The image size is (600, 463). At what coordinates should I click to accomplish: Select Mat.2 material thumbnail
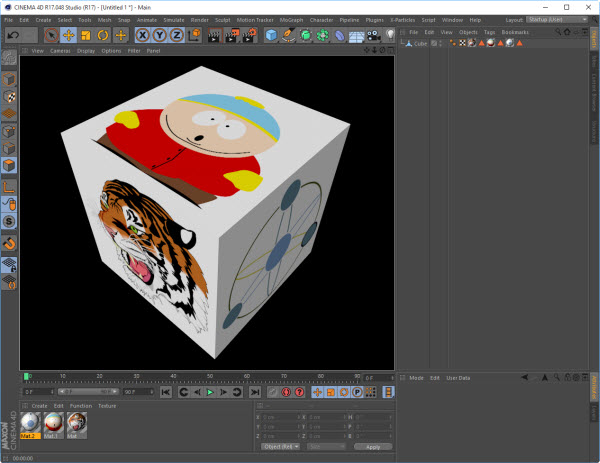pyautogui.click(x=30, y=425)
